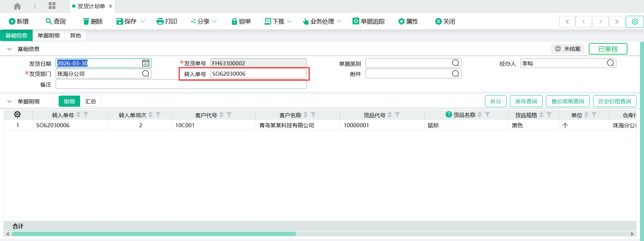
Task: Click the 新增 (new) toolbar icon
Action: coord(12,22)
